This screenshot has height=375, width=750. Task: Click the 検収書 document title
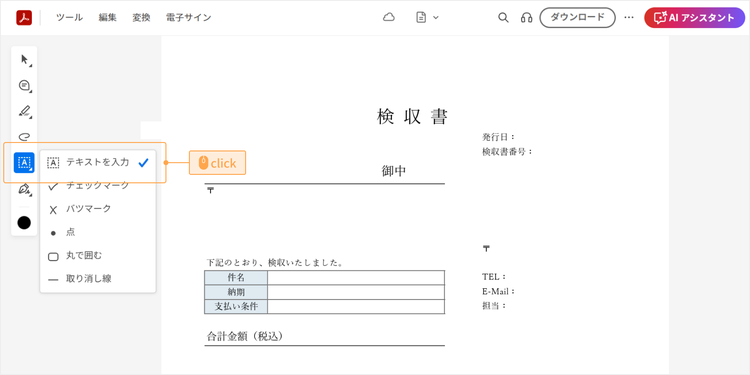tap(412, 116)
